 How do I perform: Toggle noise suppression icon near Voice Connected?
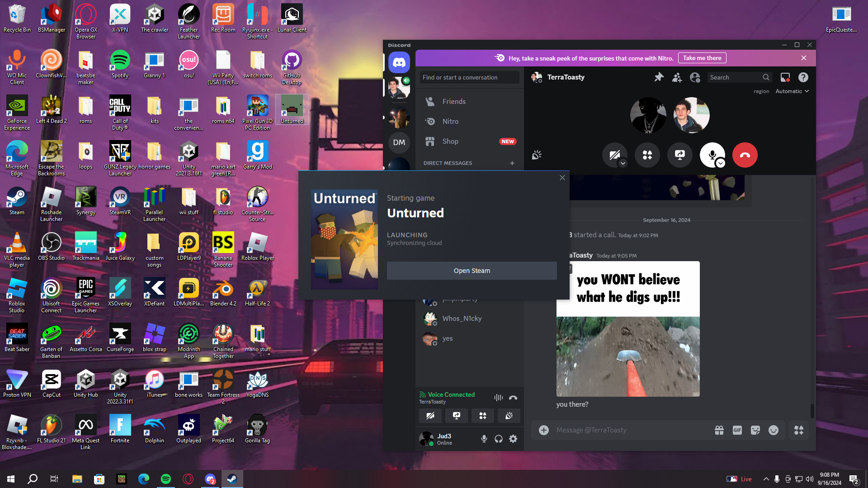click(x=498, y=398)
